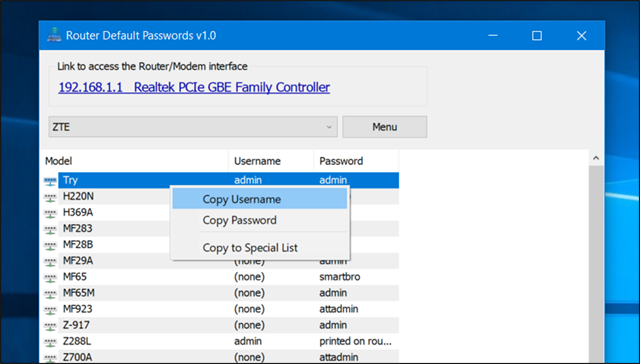Select the router icon beside the Try row
The height and width of the screenshot is (364, 640).
[x=50, y=181]
